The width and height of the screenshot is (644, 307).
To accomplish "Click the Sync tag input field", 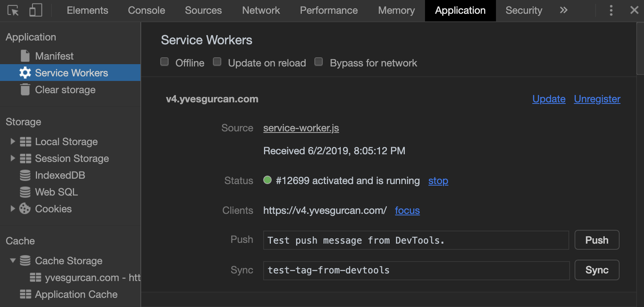I will coord(416,270).
